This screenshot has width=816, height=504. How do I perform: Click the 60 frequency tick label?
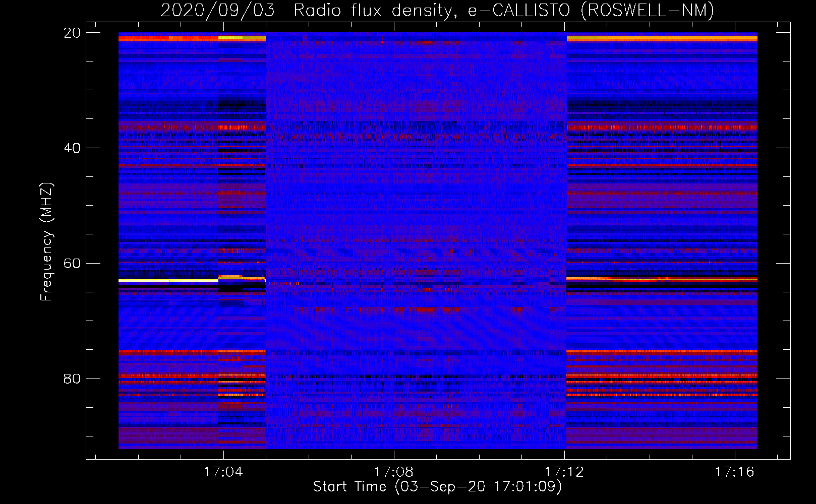[x=72, y=264]
